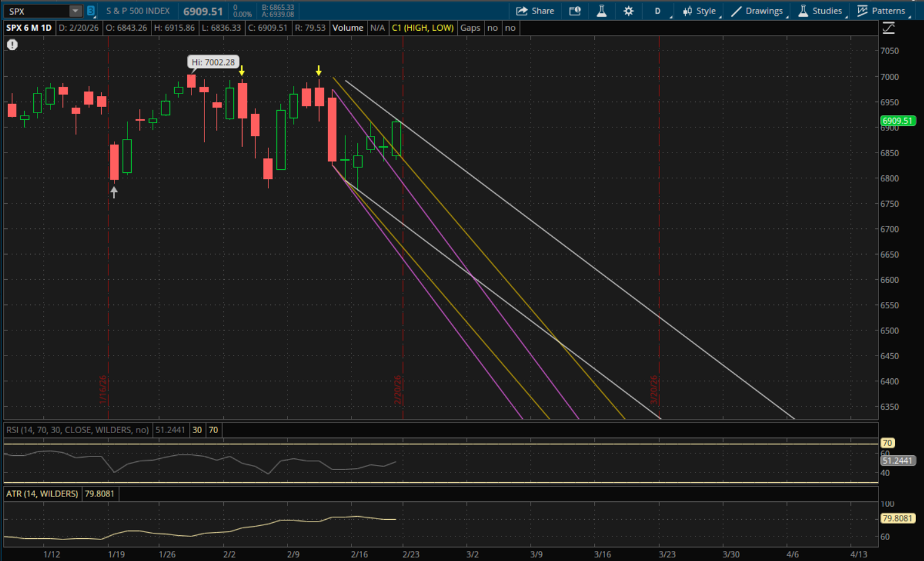
Task: Expand the SPX symbol dropdown arrow
Action: [x=75, y=11]
